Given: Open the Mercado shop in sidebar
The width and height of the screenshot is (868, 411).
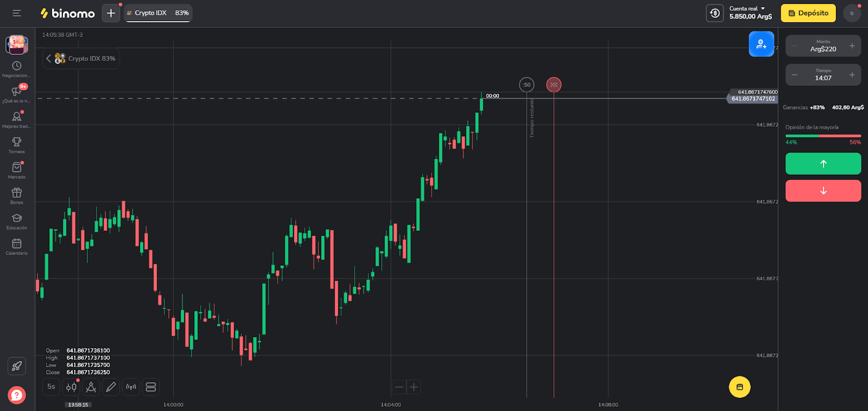Looking at the screenshot, I should tap(17, 170).
